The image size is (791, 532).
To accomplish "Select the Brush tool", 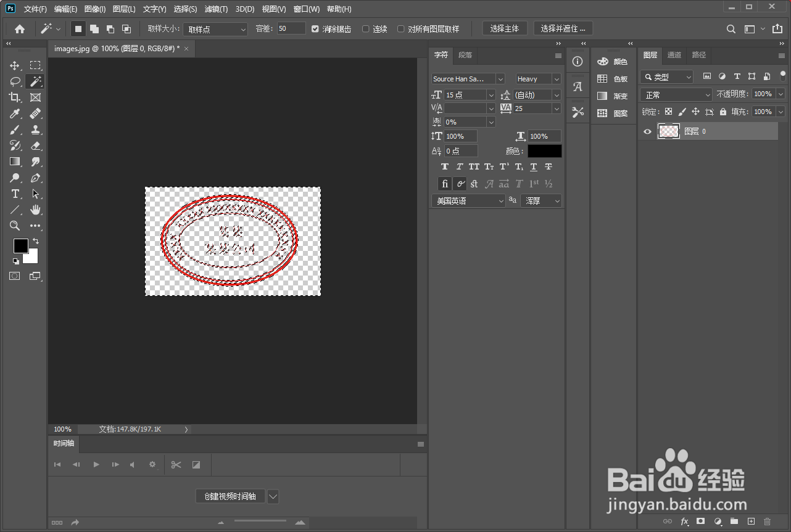I will [15, 129].
